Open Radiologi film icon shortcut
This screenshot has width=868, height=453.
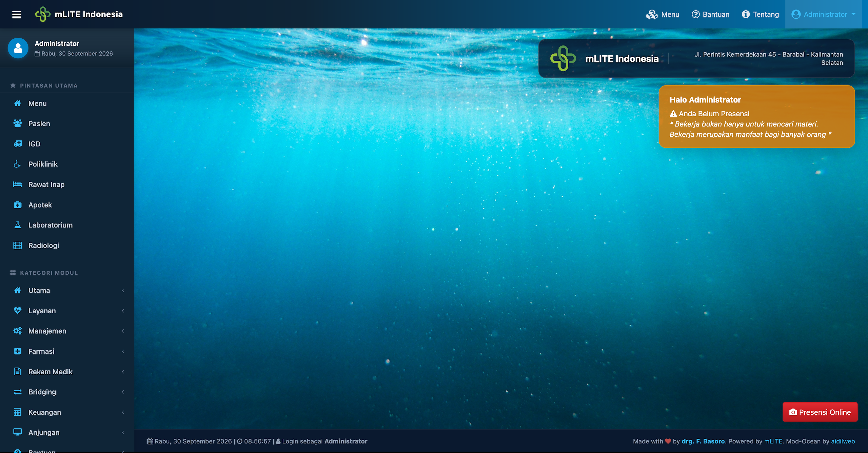pos(18,245)
